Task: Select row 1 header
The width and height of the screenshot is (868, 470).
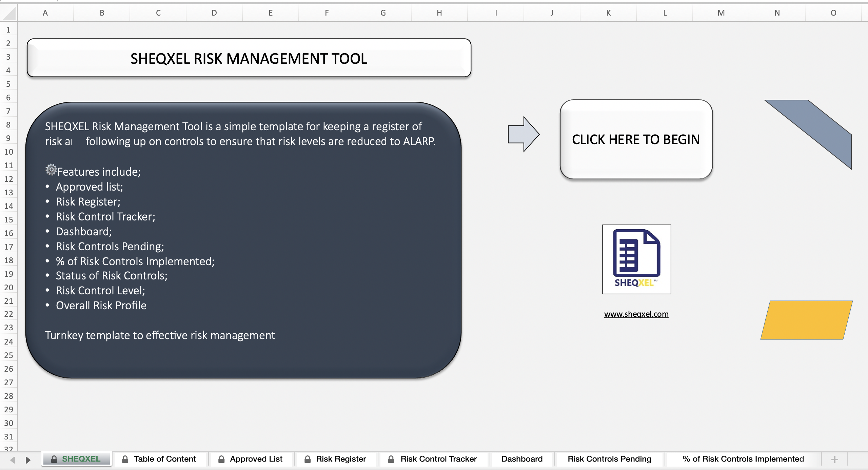Action: (8, 30)
